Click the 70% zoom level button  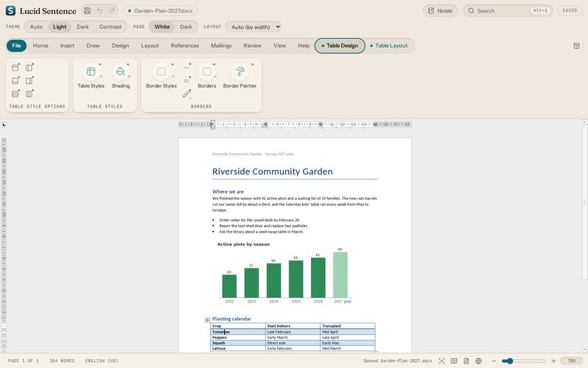[572, 361]
